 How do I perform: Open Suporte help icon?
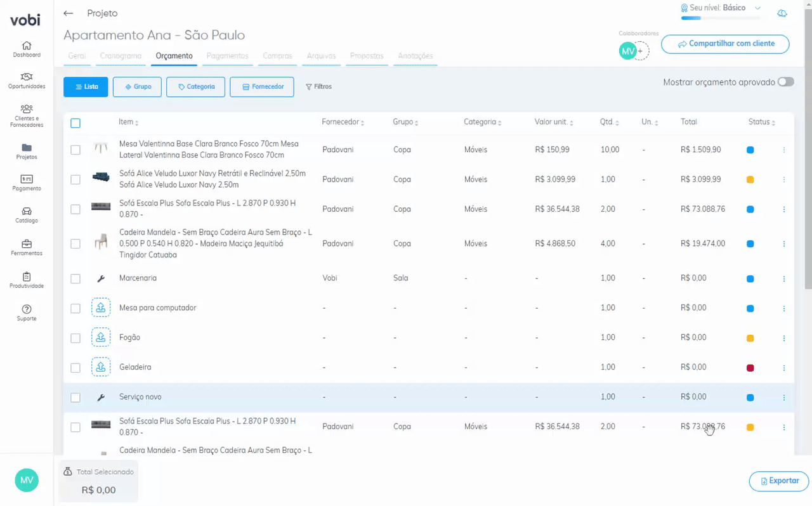click(x=27, y=312)
